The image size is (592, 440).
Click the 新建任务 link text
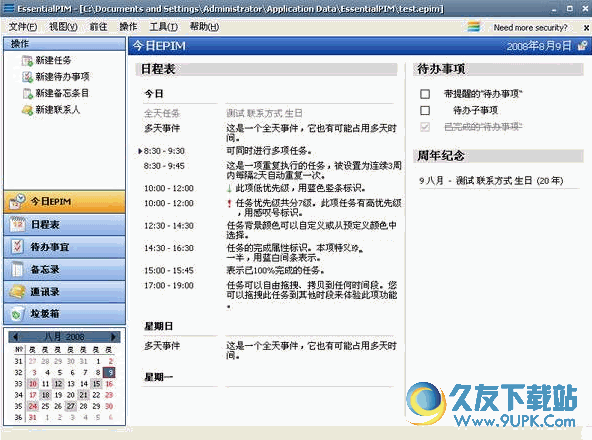coord(53,60)
